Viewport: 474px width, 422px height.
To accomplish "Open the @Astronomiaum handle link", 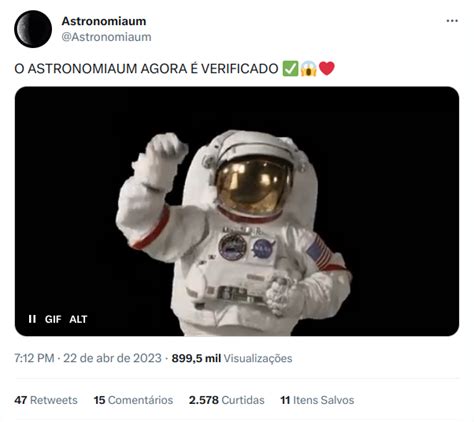I will click(106, 37).
